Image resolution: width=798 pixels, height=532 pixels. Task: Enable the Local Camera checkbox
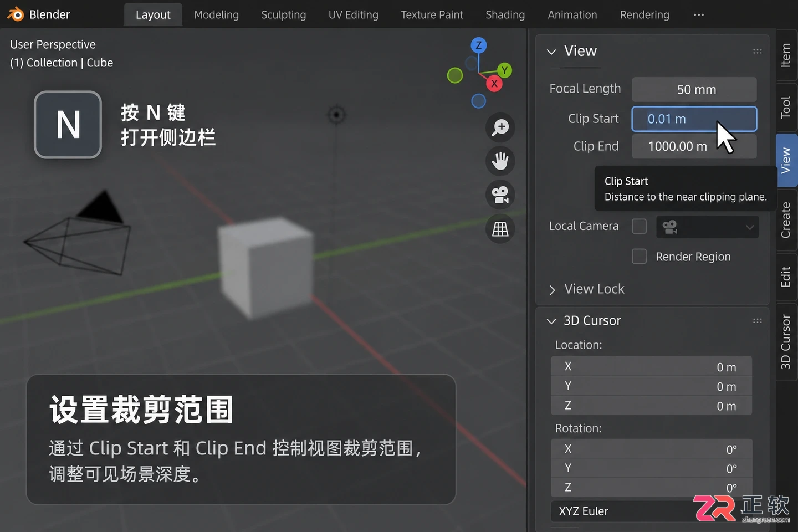640,226
